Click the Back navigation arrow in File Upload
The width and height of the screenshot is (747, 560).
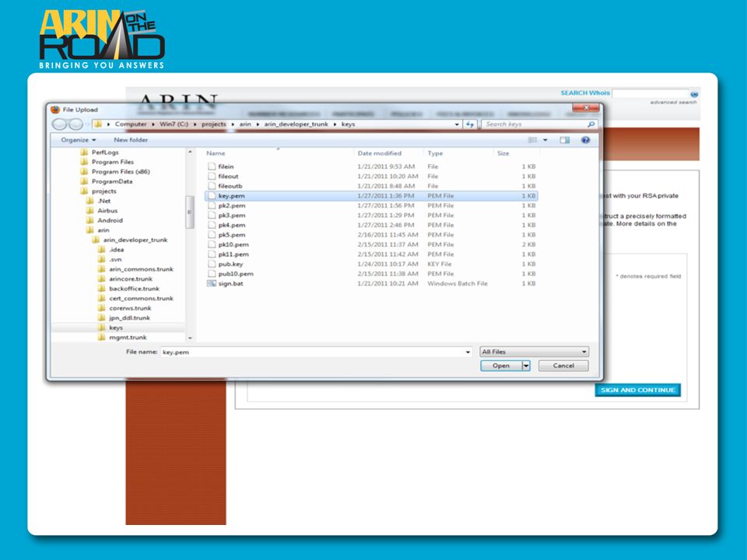point(60,124)
